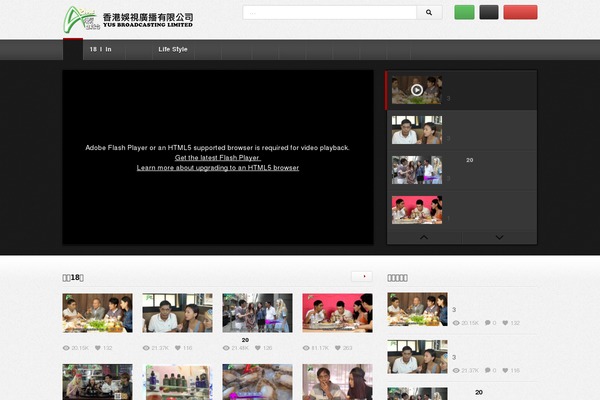Click the eye icon beside 21.37K under the second grid video
Image resolution: width=600 pixels, height=400 pixels.
click(x=146, y=348)
